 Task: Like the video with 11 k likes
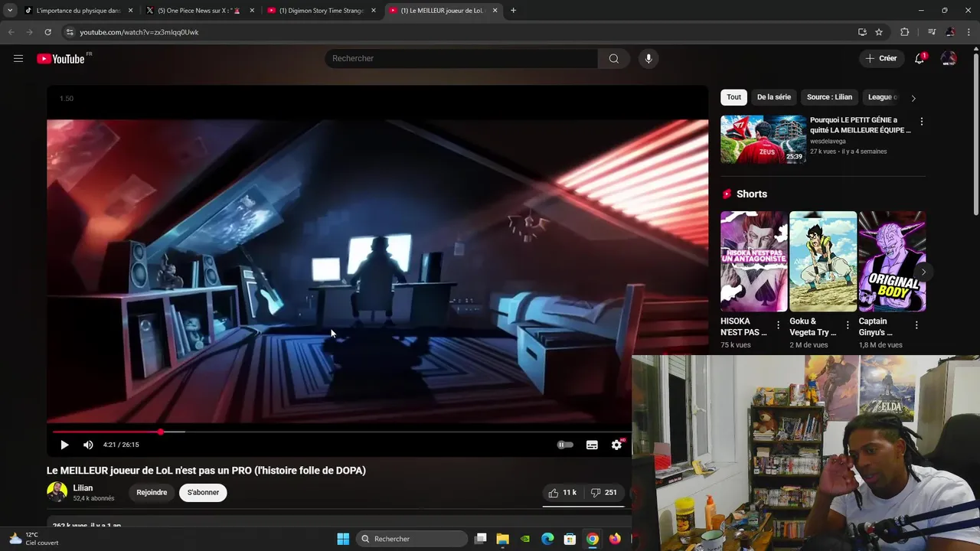coord(563,493)
